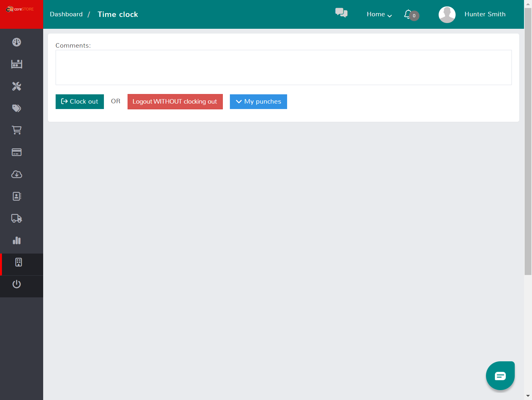Click the Clock out button
Screen dimensions: 532x400
[80, 102]
